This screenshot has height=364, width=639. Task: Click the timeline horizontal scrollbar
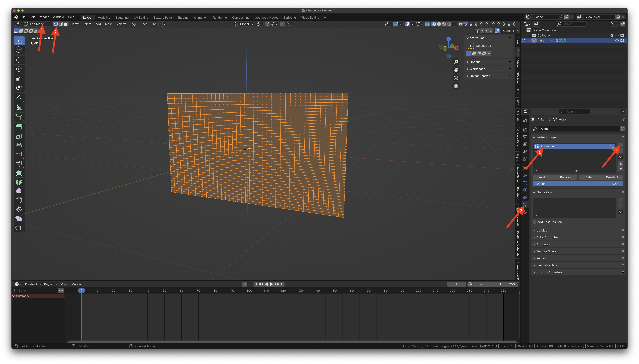coord(292,341)
